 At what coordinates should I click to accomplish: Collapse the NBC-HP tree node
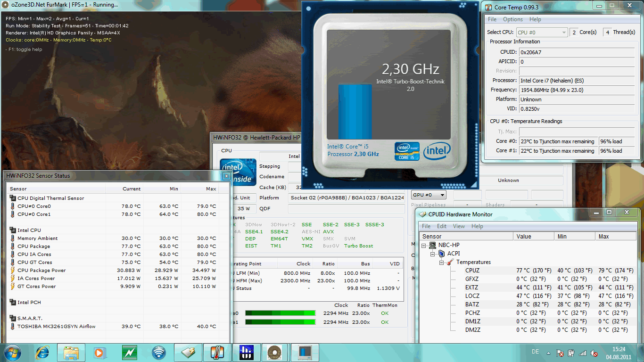[424, 246]
